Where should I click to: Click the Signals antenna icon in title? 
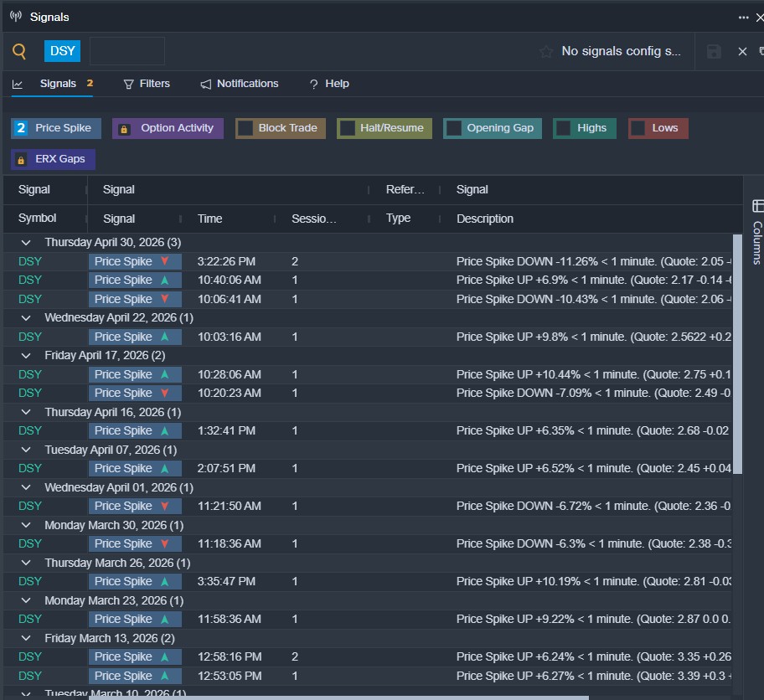(16, 17)
